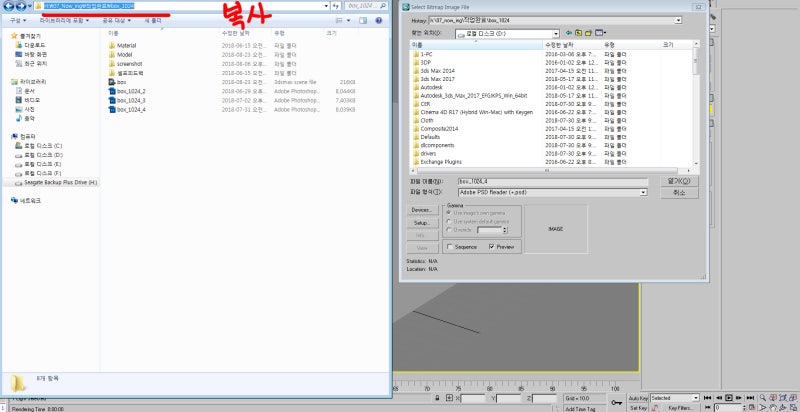The height and width of the screenshot is (412, 800).
Task: Click 새 폴더 in the Explorer toolbar
Action: click(x=153, y=21)
